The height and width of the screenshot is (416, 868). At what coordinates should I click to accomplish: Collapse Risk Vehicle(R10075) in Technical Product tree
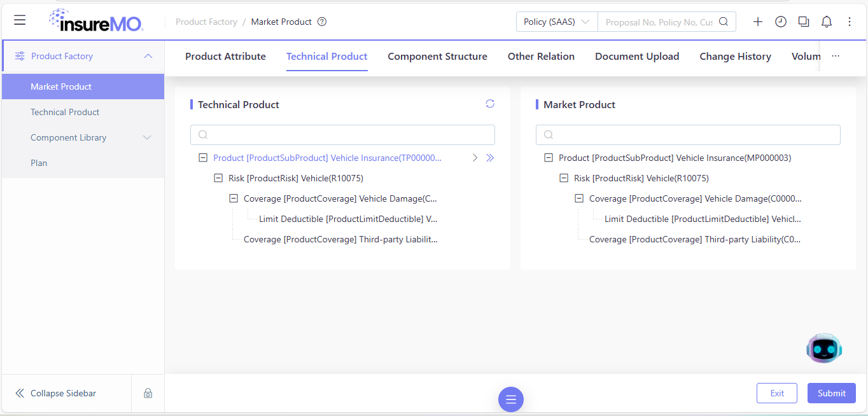(x=218, y=178)
